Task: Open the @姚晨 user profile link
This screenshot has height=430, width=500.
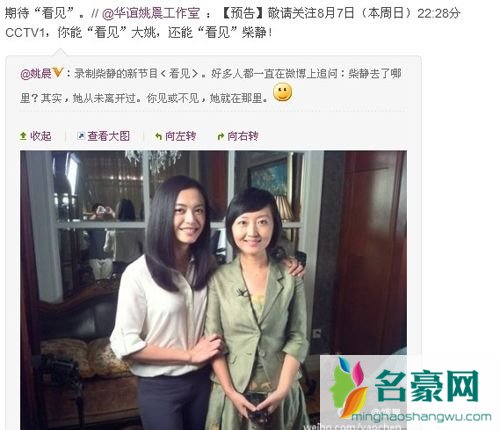Action: coord(36,73)
